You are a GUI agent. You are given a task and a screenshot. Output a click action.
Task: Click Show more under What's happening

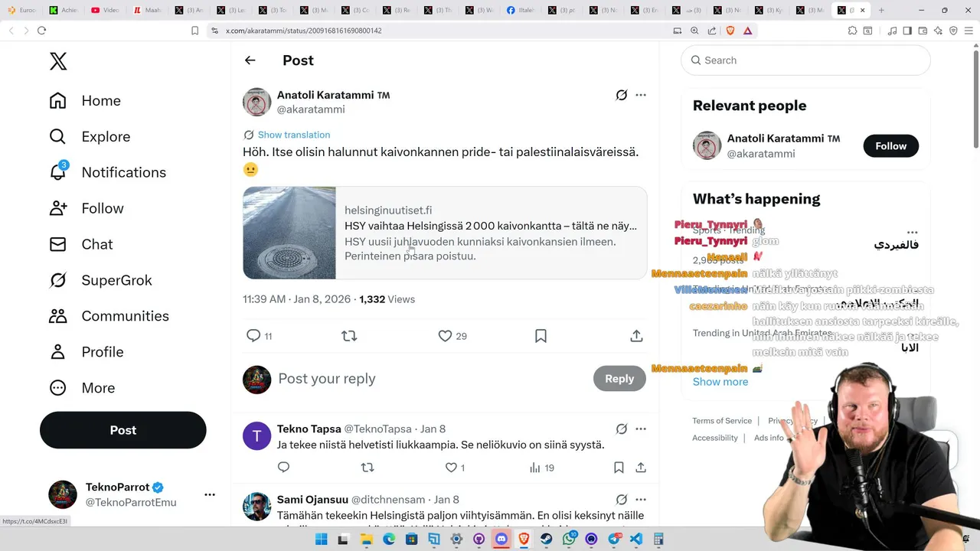tap(720, 382)
